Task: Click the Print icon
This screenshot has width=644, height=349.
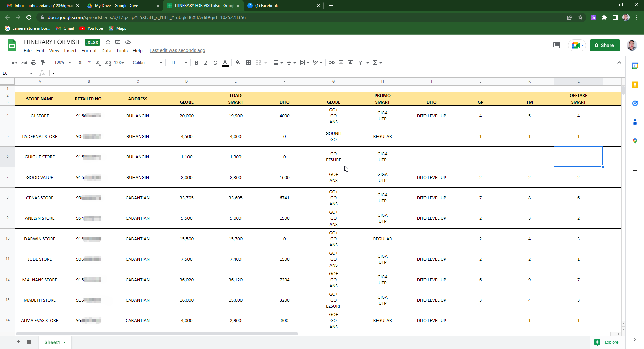Action: pos(34,63)
